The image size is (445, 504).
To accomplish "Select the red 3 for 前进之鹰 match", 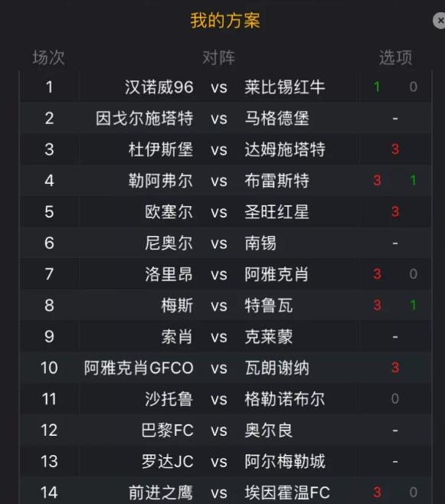I will click(x=377, y=492).
